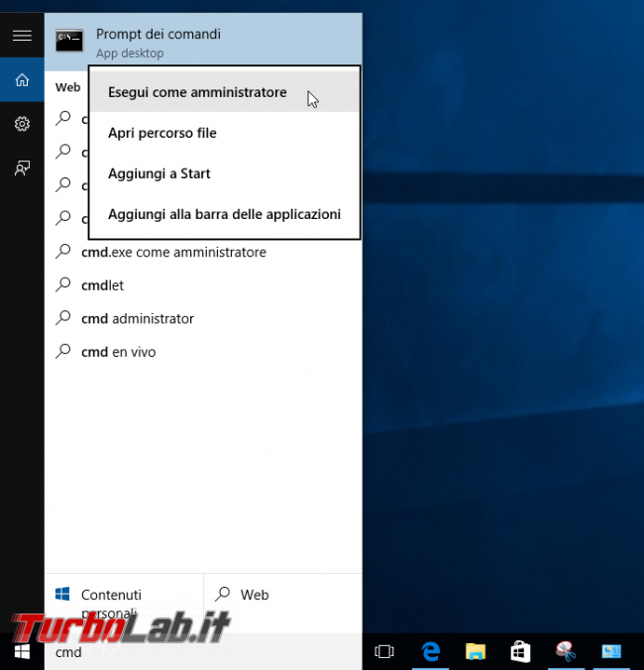Select Apri percorso file
The height and width of the screenshot is (670, 644).
(224, 133)
